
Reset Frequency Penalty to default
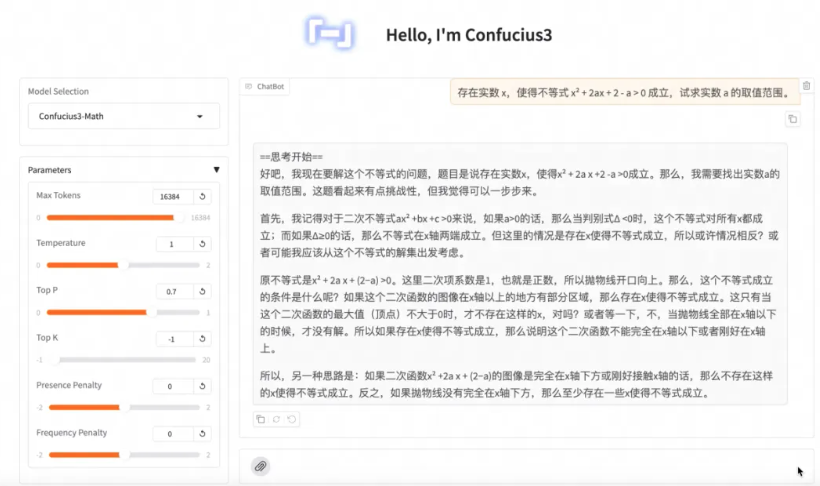(202, 434)
